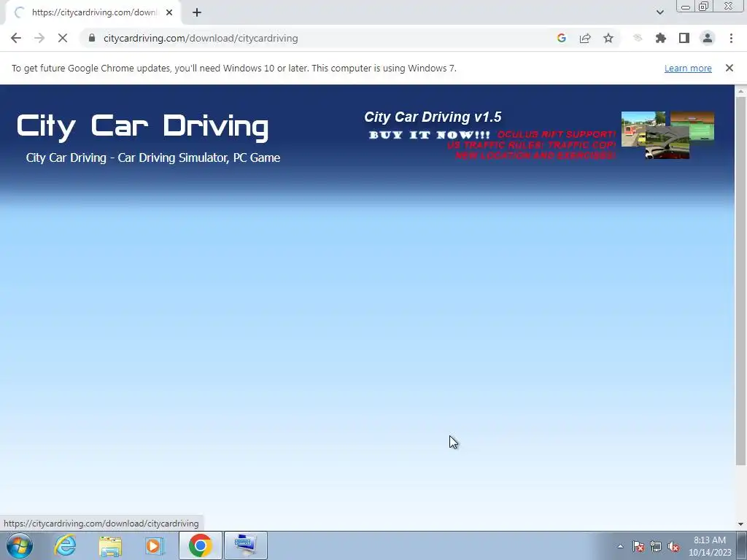Click the Learn more link
Screen dimensions: 747x560
[x=688, y=68]
